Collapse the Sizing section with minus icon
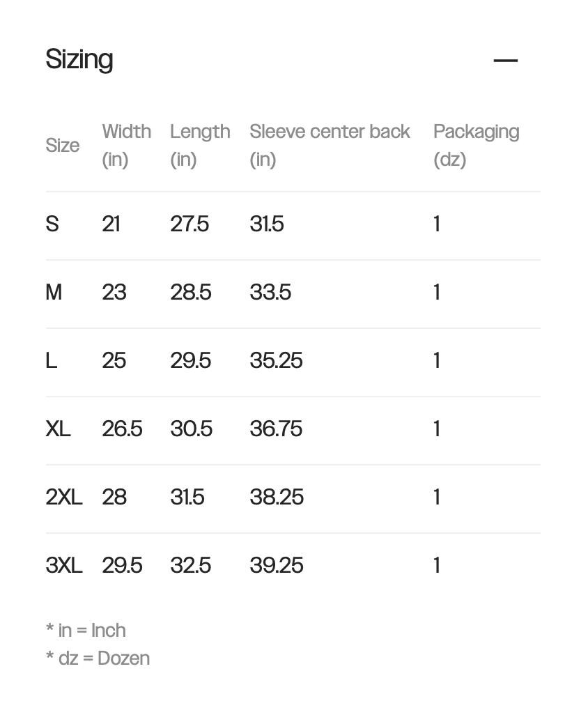Screen dimensions: 588x701 [x=505, y=60]
